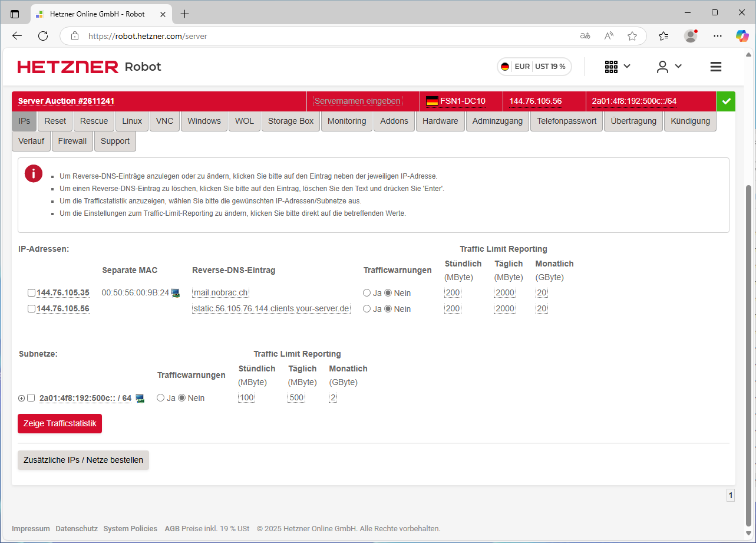Reload the page with refresh icon
The height and width of the screenshot is (543, 756).
click(x=43, y=36)
